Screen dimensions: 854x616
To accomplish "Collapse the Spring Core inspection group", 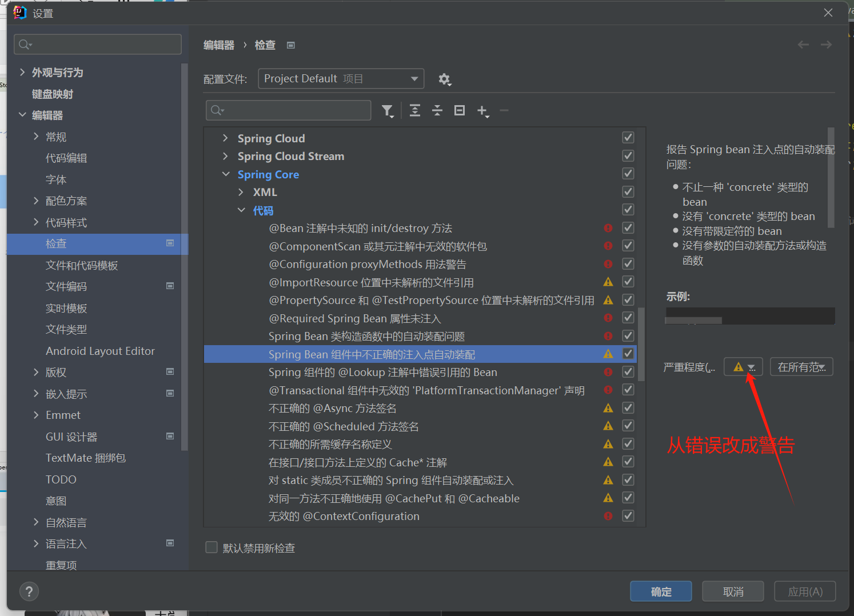I will [226, 174].
